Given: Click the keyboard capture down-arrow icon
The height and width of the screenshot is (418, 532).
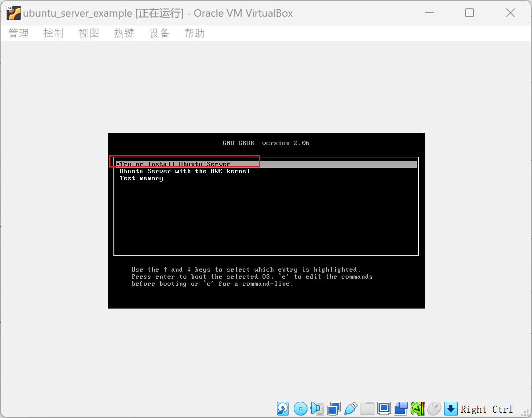Looking at the screenshot, I should (451, 409).
